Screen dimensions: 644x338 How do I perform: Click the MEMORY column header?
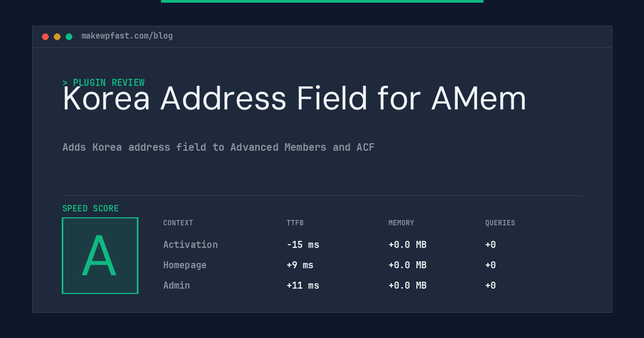(x=401, y=223)
